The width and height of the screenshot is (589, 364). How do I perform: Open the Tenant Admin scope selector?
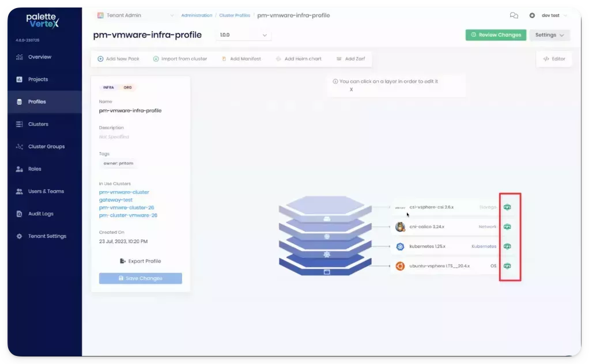[x=135, y=16]
